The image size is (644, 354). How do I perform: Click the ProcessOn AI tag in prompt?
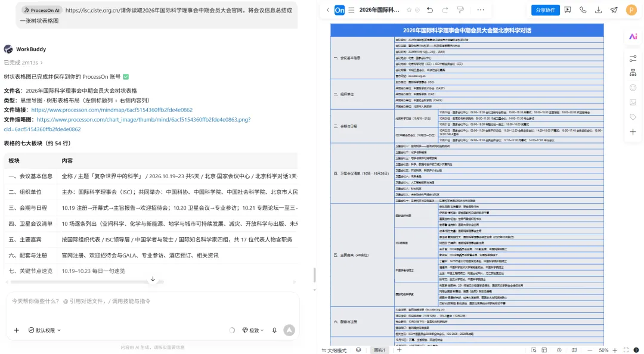coord(41,10)
